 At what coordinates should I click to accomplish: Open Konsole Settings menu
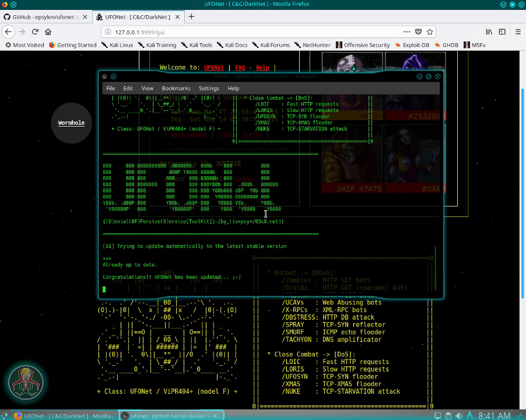coord(209,88)
